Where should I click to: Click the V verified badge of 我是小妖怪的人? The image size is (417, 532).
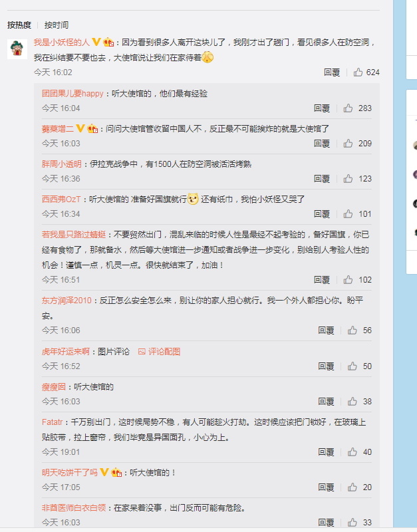click(96, 42)
